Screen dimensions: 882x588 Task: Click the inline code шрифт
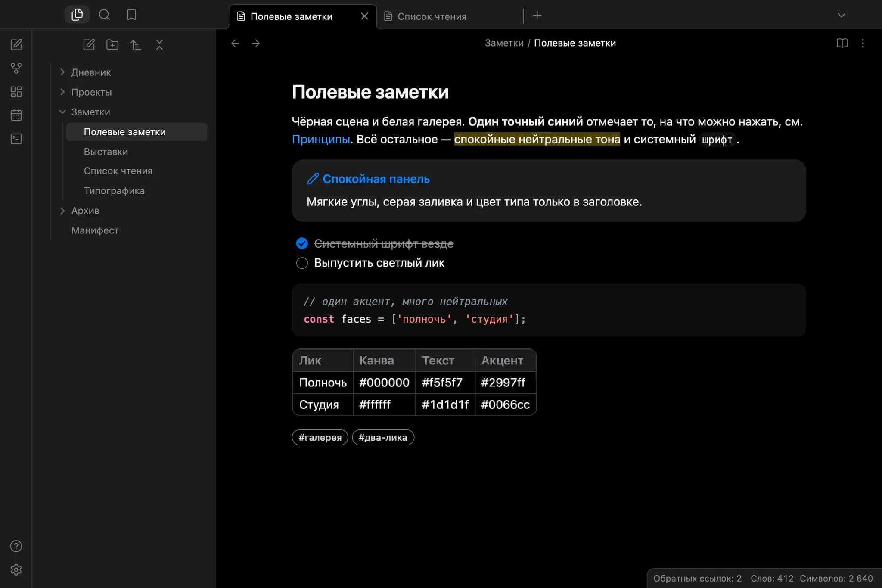[717, 140]
